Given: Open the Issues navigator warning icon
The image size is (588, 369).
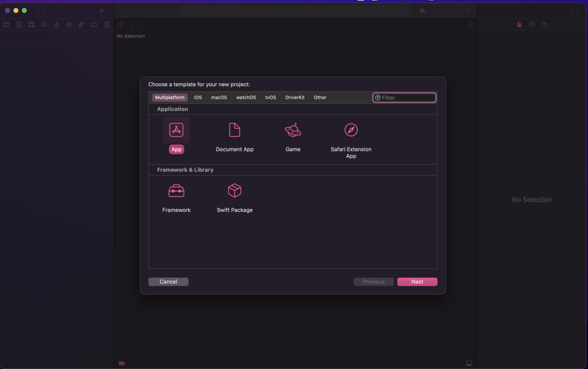Looking at the screenshot, I should click(57, 25).
